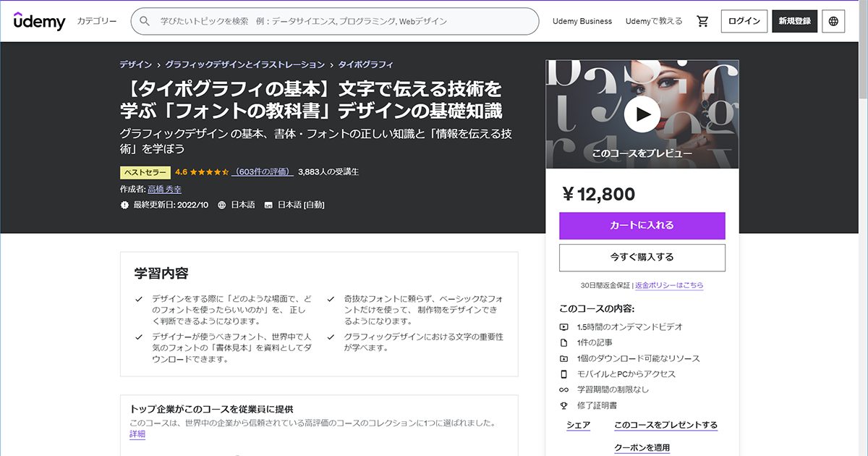This screenshot has height=456, width=868.
Task: Click トップ企業がこのコースを従業員に提供 heading
Action: 211,409
